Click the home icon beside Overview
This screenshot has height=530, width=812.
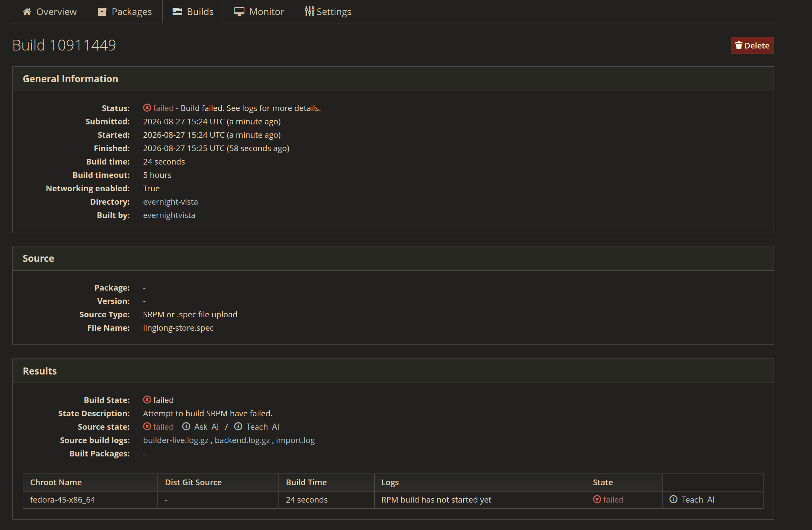click(27, 12)
